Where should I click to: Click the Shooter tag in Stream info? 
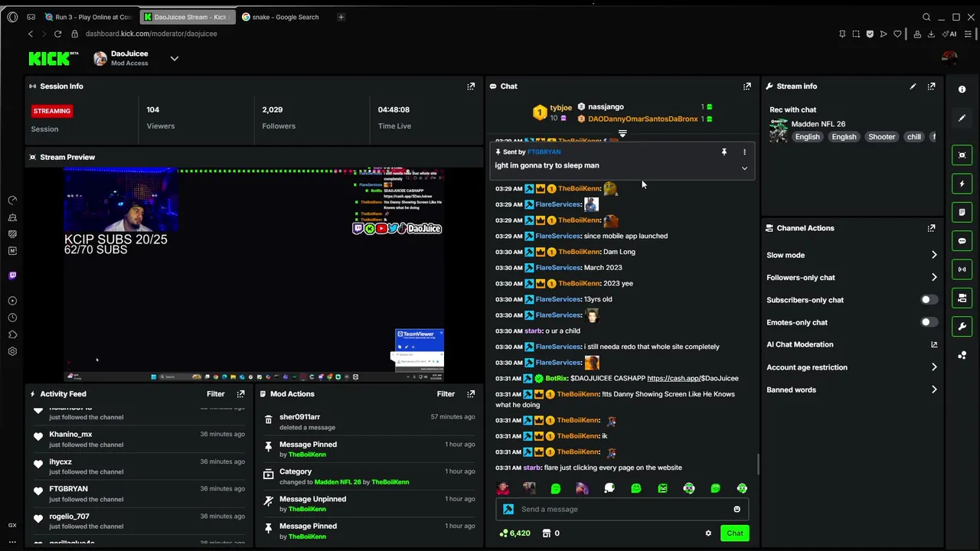[x=881, y=137]
